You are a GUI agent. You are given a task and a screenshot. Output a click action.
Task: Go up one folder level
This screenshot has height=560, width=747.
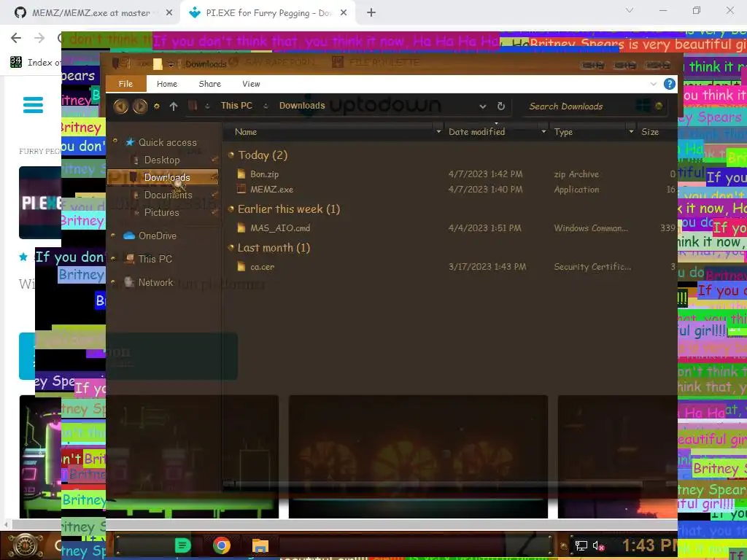pos(174,106)
